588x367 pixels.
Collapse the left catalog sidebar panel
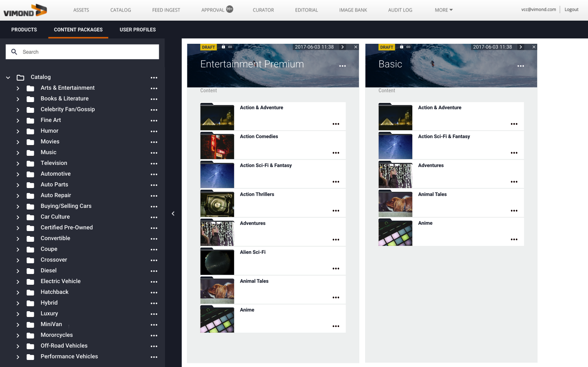pos(173,214)
